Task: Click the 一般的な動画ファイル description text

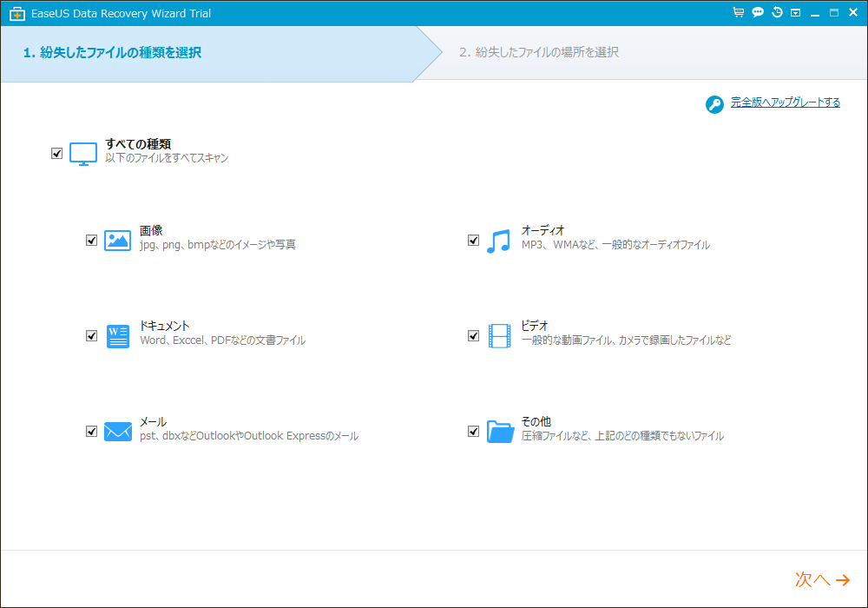Action: point(626,340)
